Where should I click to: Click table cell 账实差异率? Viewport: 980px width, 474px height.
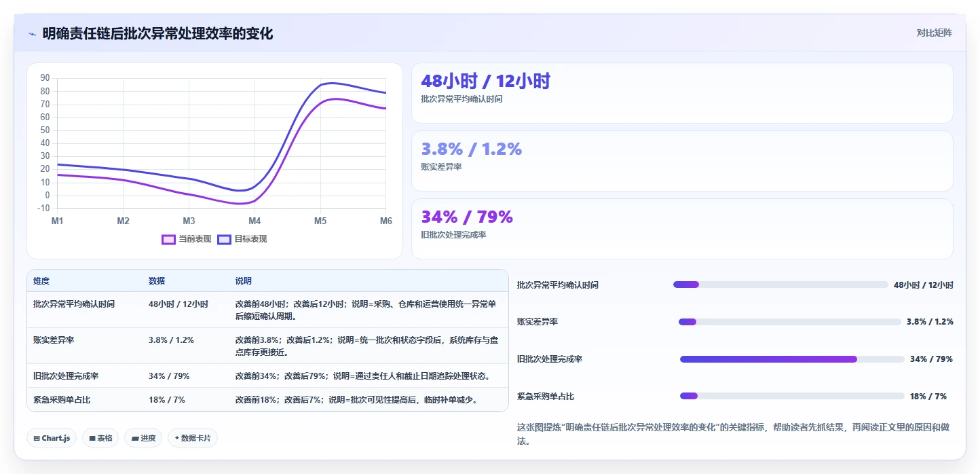pyautogui.click(x=54, y=340)
